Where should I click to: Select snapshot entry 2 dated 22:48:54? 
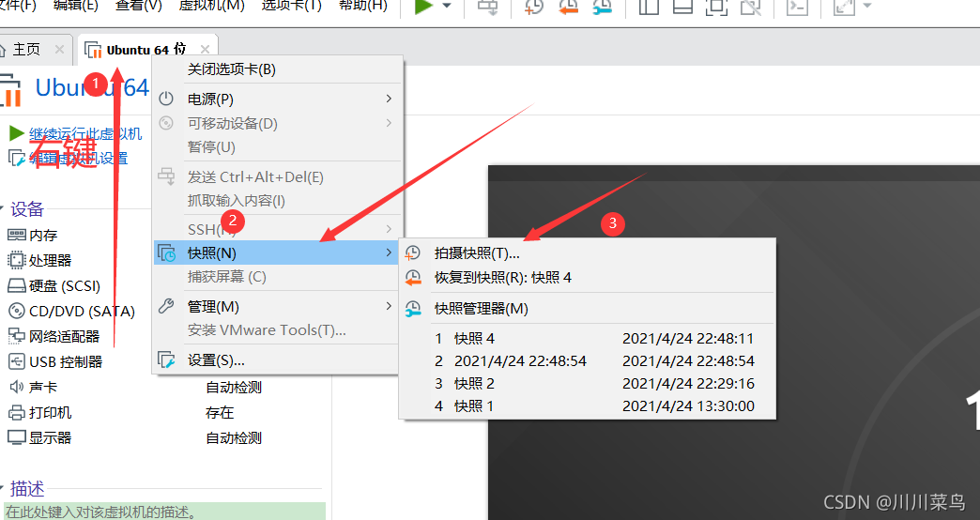588,360
